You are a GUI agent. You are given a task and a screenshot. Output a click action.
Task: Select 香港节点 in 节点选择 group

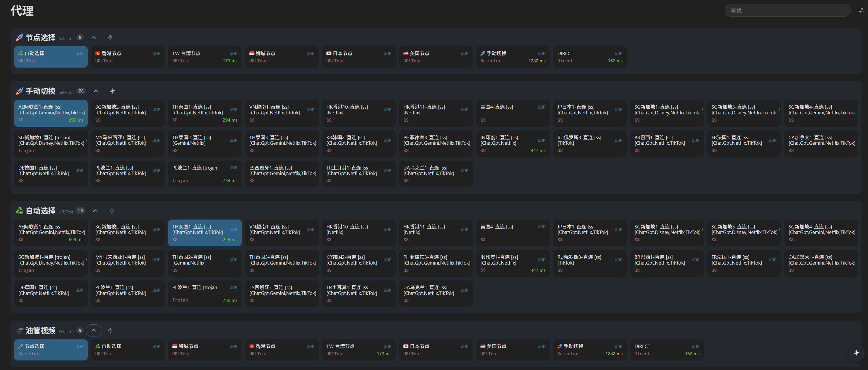pos(128,57)
